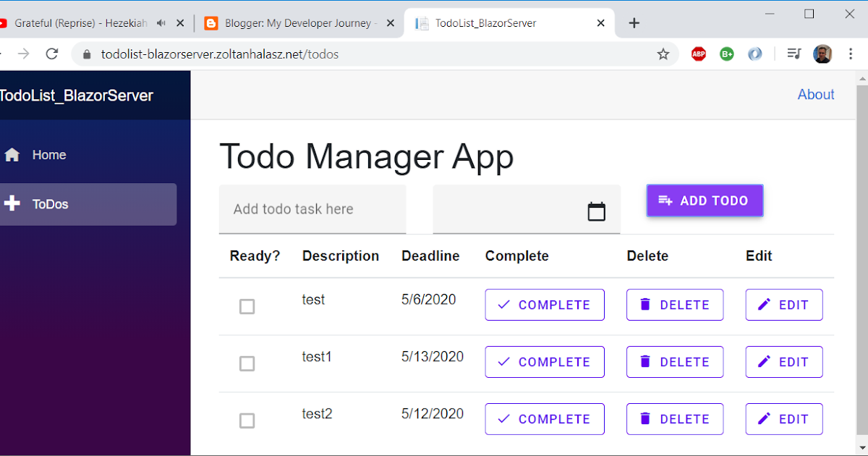Viewport: 868px width, 456px height.
Task: Click the ABP extension badge
Action: tap(698, 54)
